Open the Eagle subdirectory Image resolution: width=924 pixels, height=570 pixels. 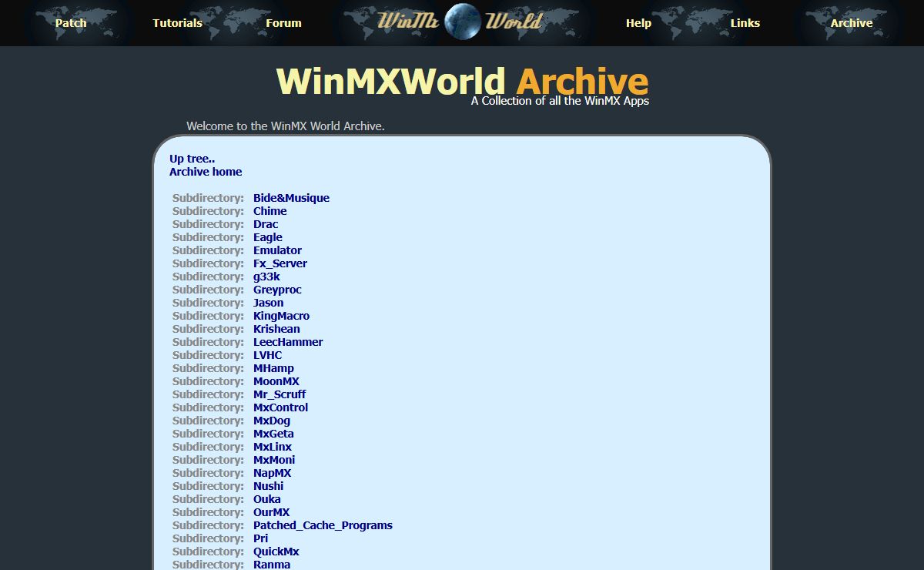[268, 237]
